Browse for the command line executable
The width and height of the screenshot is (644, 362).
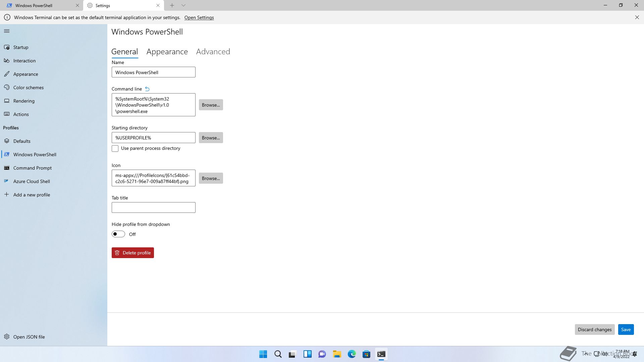tap(211, 105)
